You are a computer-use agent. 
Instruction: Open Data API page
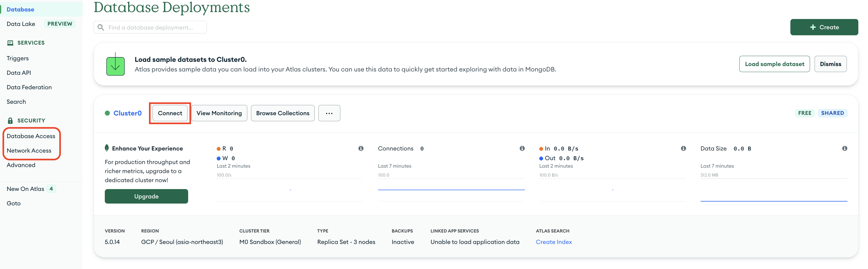(x=19, y=73)
